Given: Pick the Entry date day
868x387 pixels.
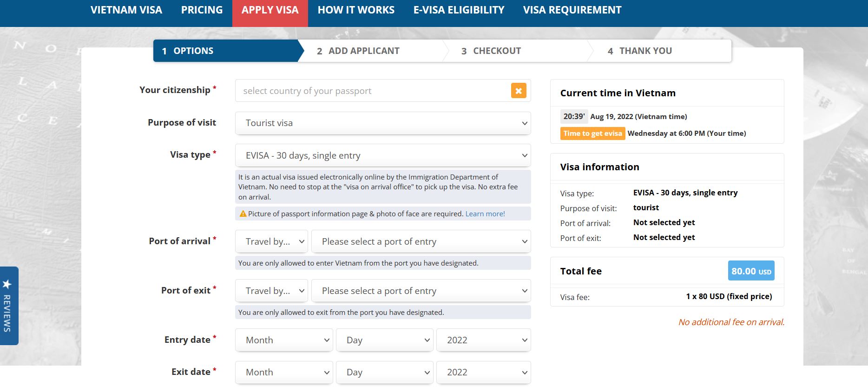Looking at the screenshot, I should coord(385,340).
